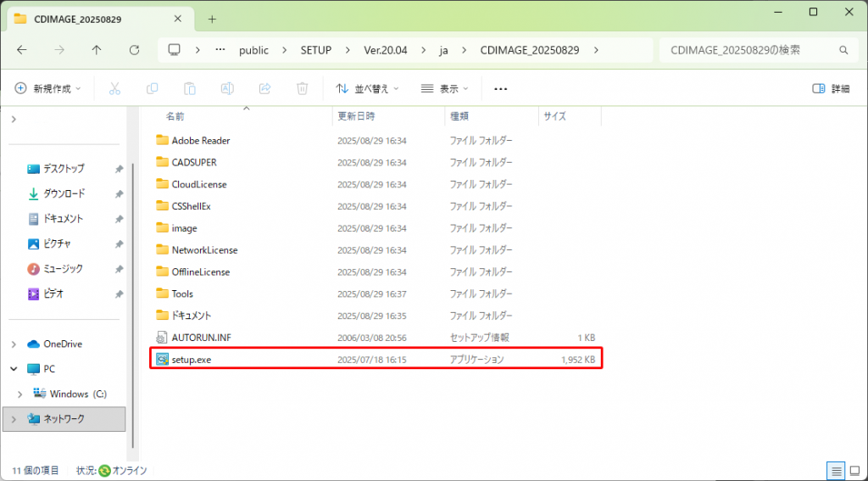Click the search box for CDIMAGE_20250829
This screenshot has height=481, width=868.
coord(754,50)
